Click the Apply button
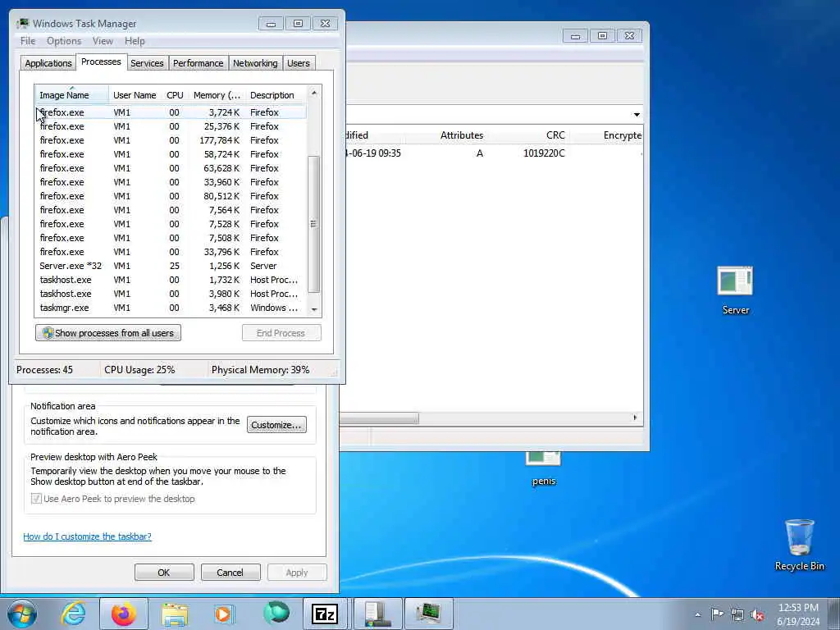Screen dimensions: 840x630 coord(297,573)
